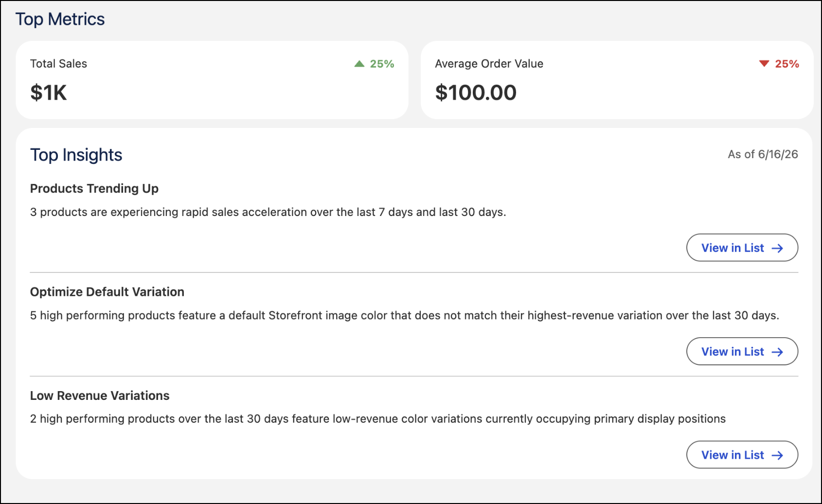822x504 pixels.
Task: Open View in List for Optimize Default Variation
Action: [742, 351]
